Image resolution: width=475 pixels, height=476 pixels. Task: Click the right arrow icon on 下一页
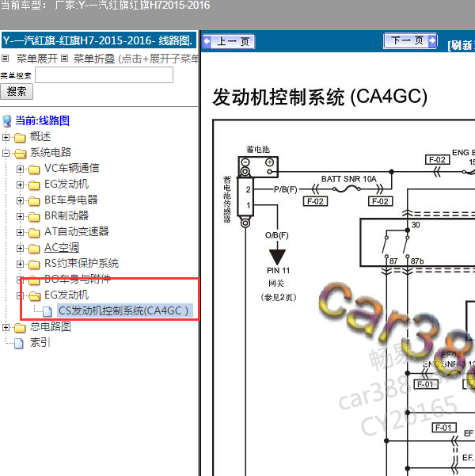[x=432, y=40]
